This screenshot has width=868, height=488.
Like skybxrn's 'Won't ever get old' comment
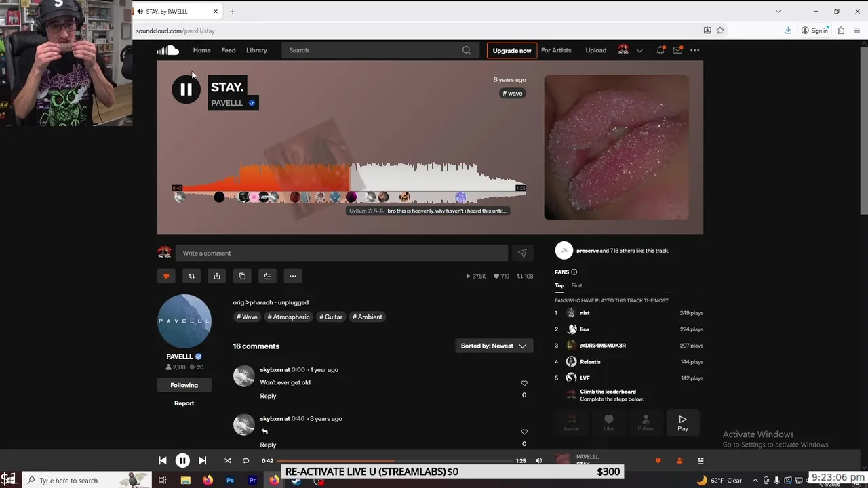point(524,383)
